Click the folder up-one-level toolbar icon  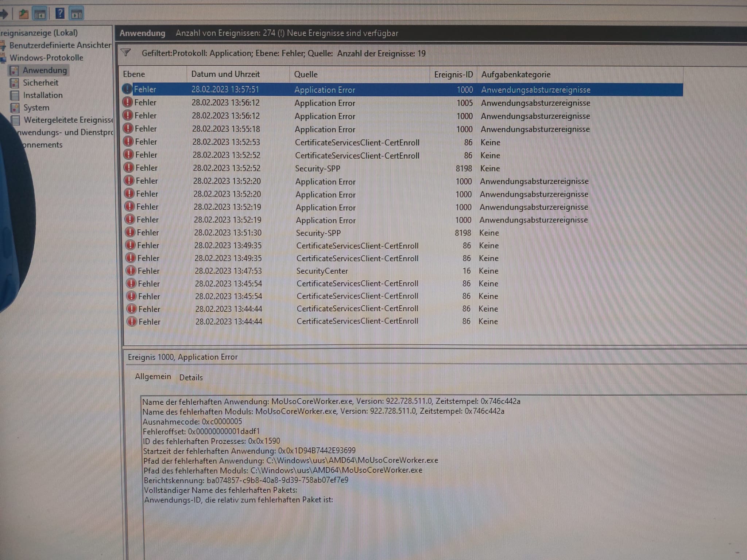pyautogui.click(x=24, y=14)
